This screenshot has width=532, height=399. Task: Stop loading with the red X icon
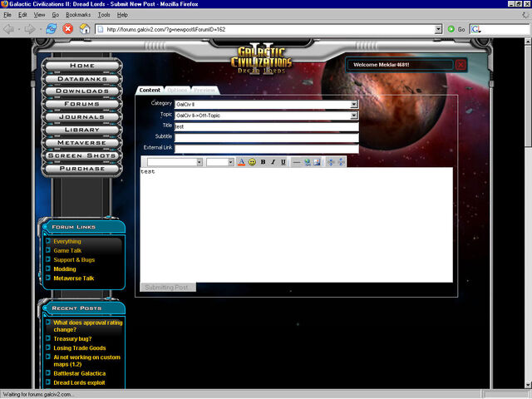tap(68, 29)
